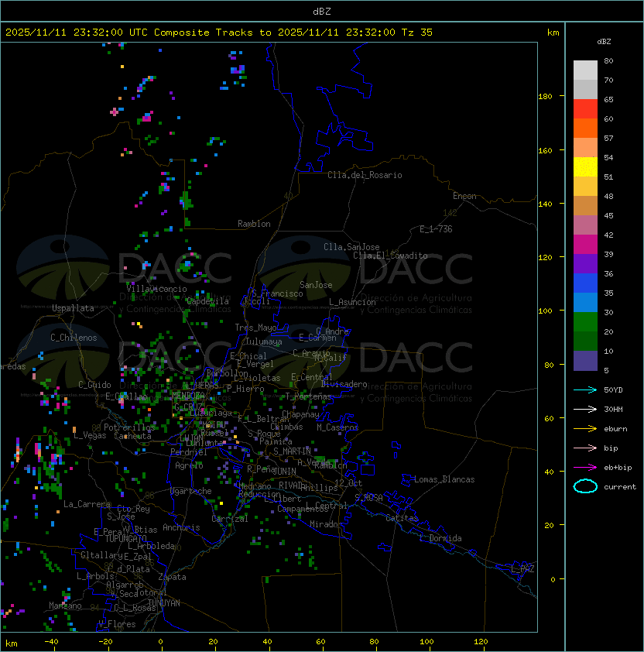Click the 'L_Dormida' place label
The width and height of the screenshot is (644, 652).
440,538
